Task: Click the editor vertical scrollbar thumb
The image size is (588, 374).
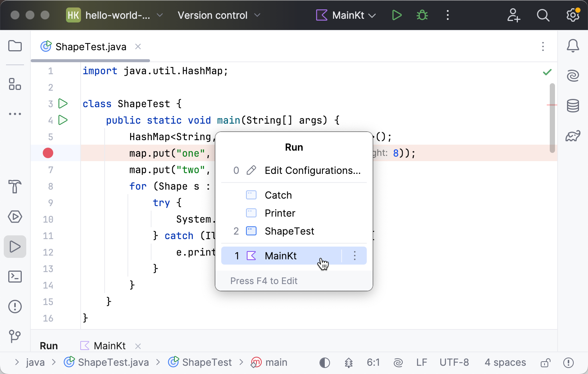Action: pos(552,118)
